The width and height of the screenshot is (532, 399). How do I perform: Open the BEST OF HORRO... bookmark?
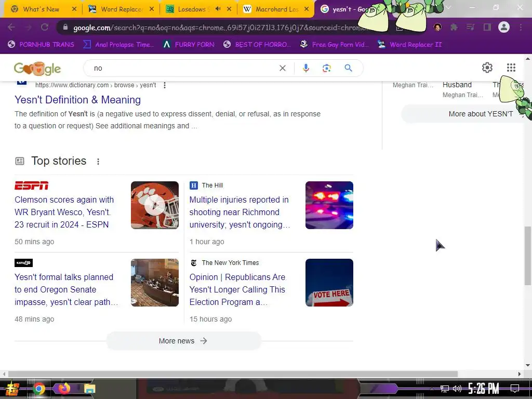[x=257, y=45]
